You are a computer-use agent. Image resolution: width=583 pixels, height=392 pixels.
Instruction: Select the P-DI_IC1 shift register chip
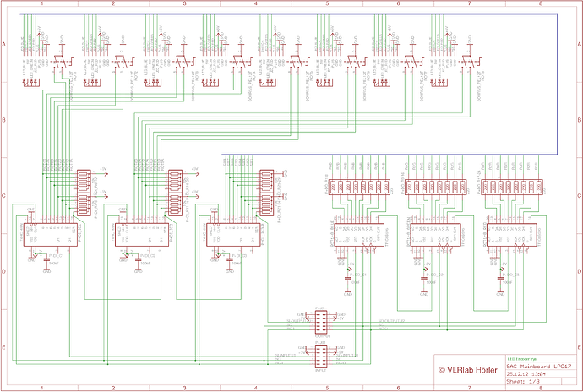[50, 235]
